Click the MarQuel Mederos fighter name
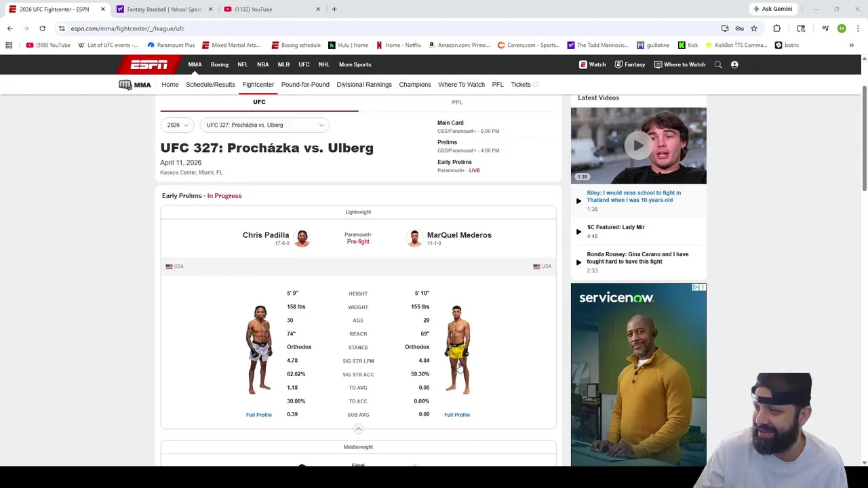The width and height of the screenshot is (868, 488). pyautogui.click(x=459, y=235)
